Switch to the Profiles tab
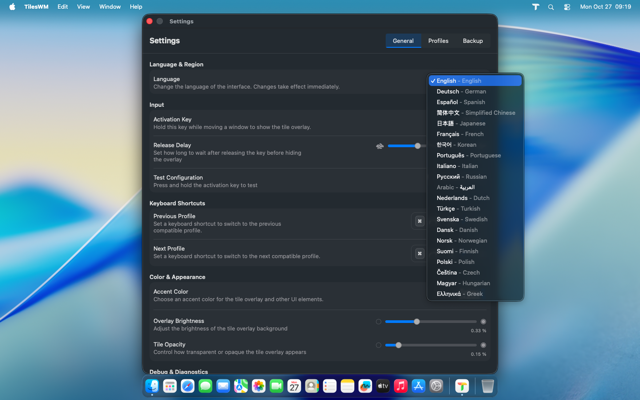The height and width of the screenshot is (400, 640). [438, 41]
